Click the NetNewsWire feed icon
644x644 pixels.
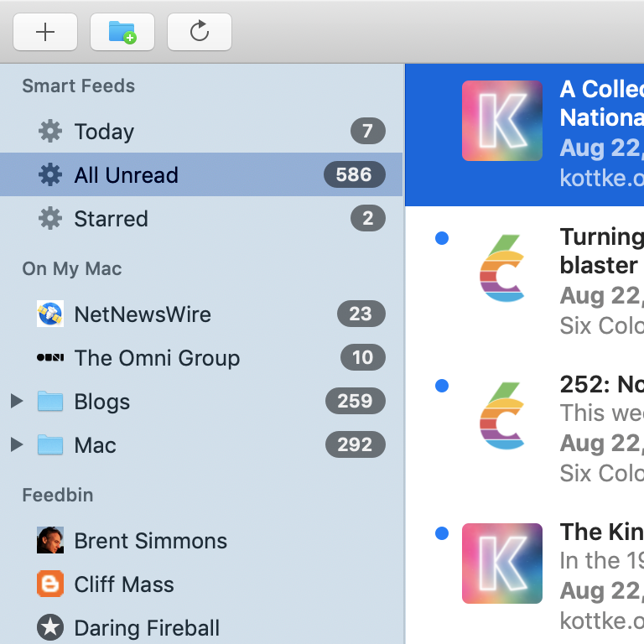(50, 314)
